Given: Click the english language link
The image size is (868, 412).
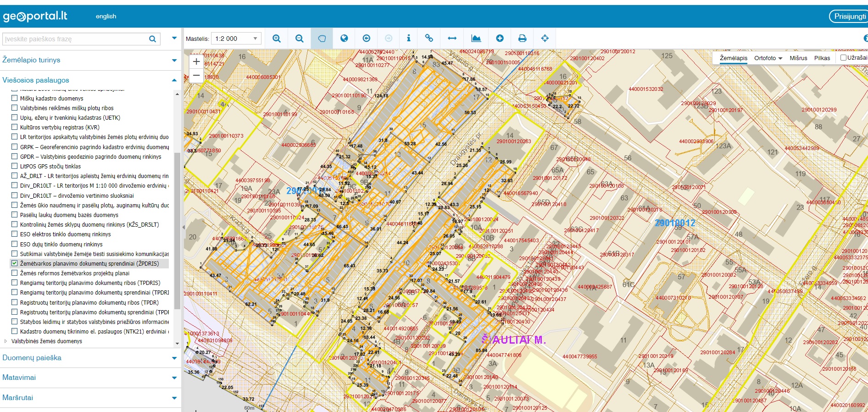Looking at the screenshot, I should (106, 16).
